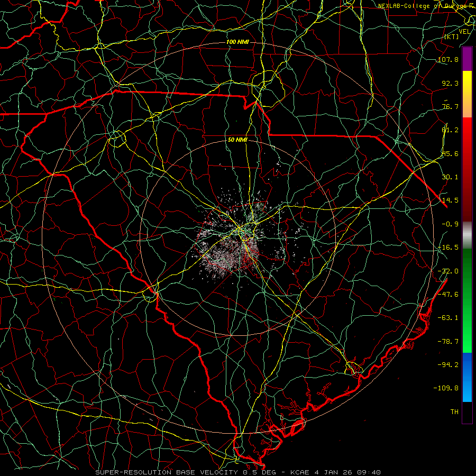Select the 45.6 legend value
The height and width of the screenshot is (476, 476).
point(450,153)
